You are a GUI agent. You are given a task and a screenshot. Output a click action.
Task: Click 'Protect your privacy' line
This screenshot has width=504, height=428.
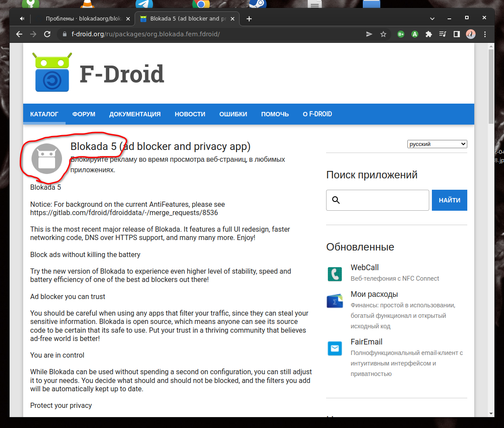click(61, 406)
